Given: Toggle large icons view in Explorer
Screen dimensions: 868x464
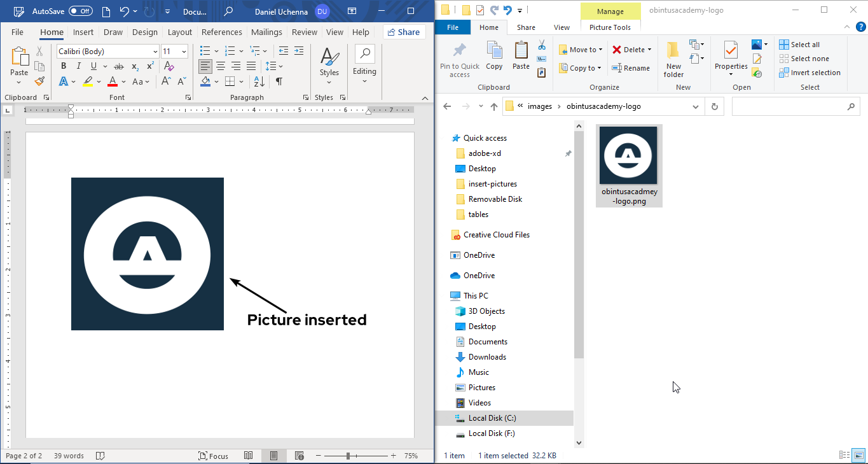Looking at the screenshot, I should coord(858,455).
